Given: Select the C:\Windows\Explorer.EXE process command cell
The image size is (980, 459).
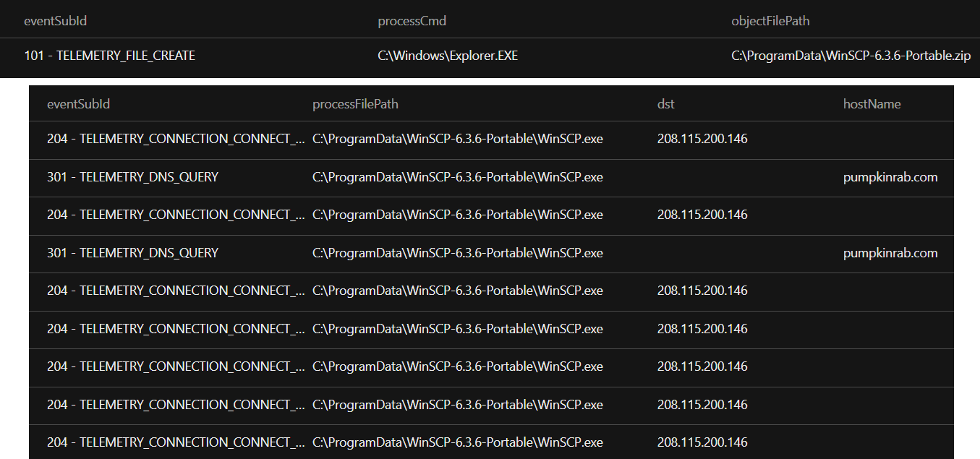Looking at the screenshot, I should (448, 56).
